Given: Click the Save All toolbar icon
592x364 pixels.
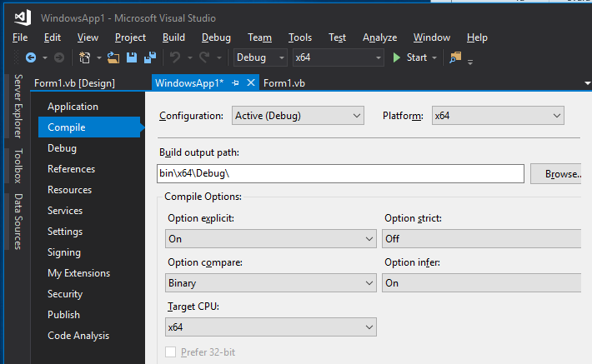Looking at the screenshot, I should tap(150, 57).
